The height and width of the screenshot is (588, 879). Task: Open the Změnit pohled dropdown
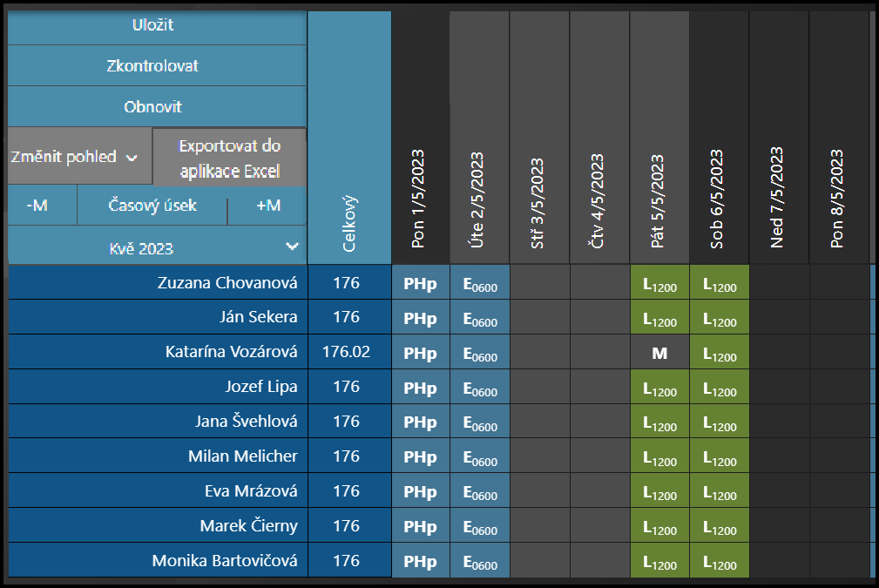[x=75, y=157]
